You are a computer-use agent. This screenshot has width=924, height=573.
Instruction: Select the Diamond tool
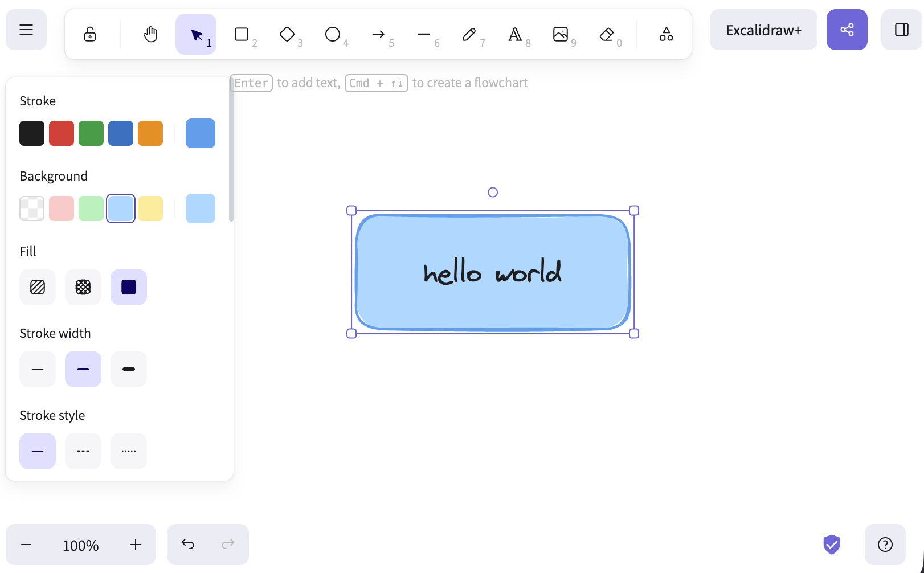tap(287, 34)
